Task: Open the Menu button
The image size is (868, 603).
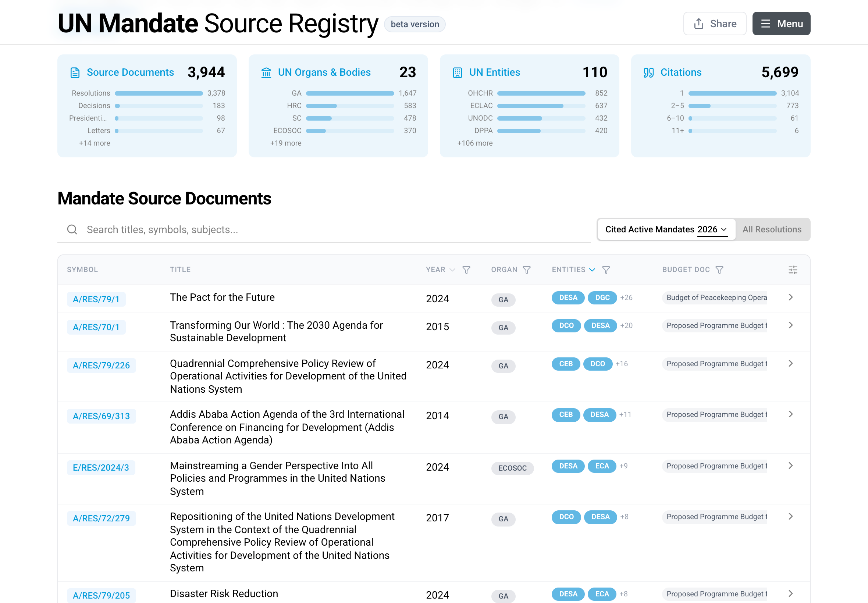Action: [x=781, y=24]
